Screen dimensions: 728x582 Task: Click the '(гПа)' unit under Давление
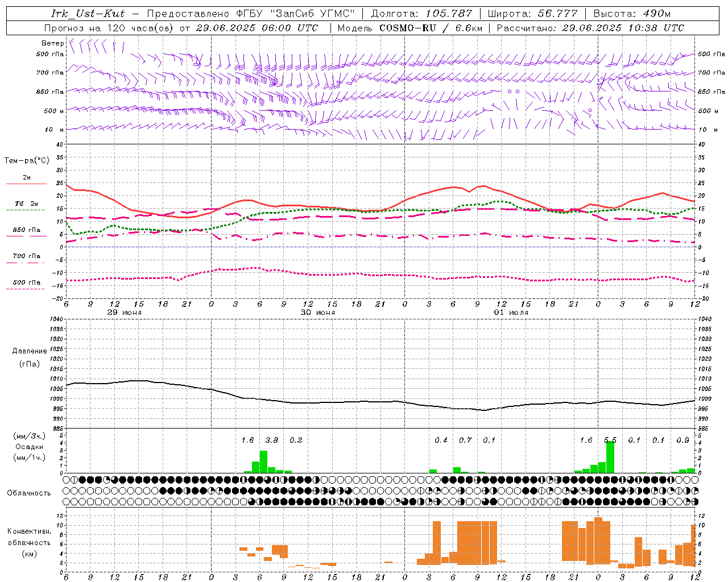click(x=30, y=364)
